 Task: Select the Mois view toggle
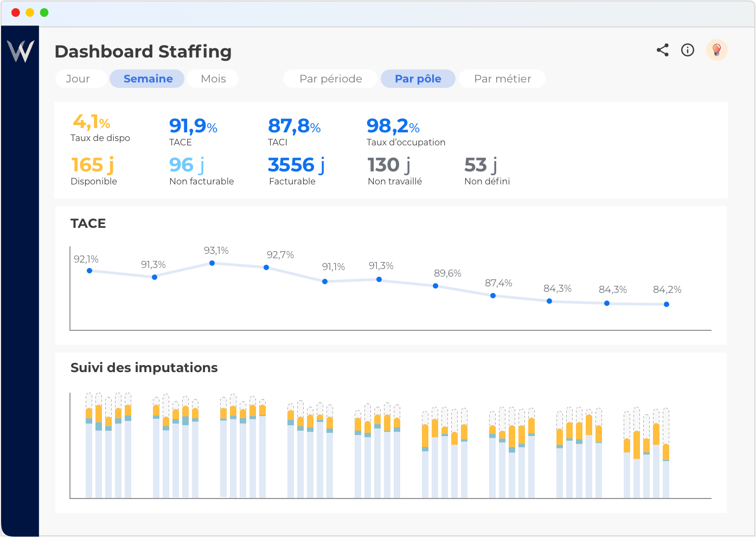coord(213,79)
